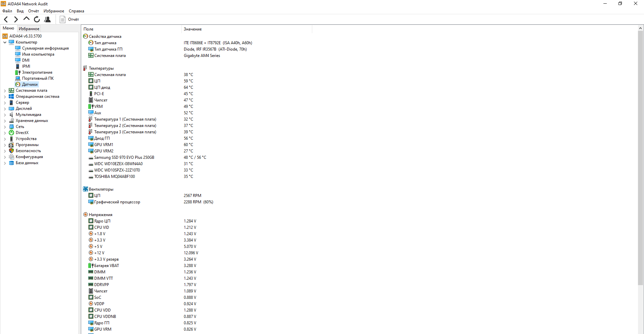Click the Батарея VBAT battery icon
This screenshot has height=334, width=644.
click(91, 266)
